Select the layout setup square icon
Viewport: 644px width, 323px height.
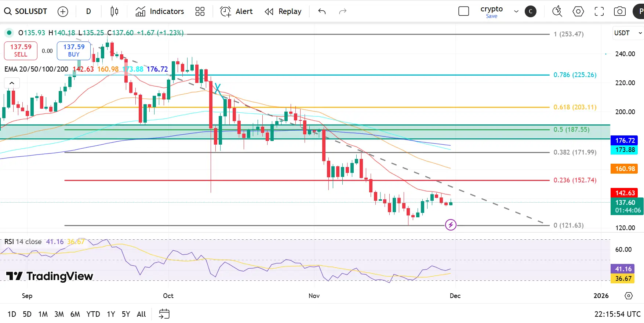(x=464, y=11)
